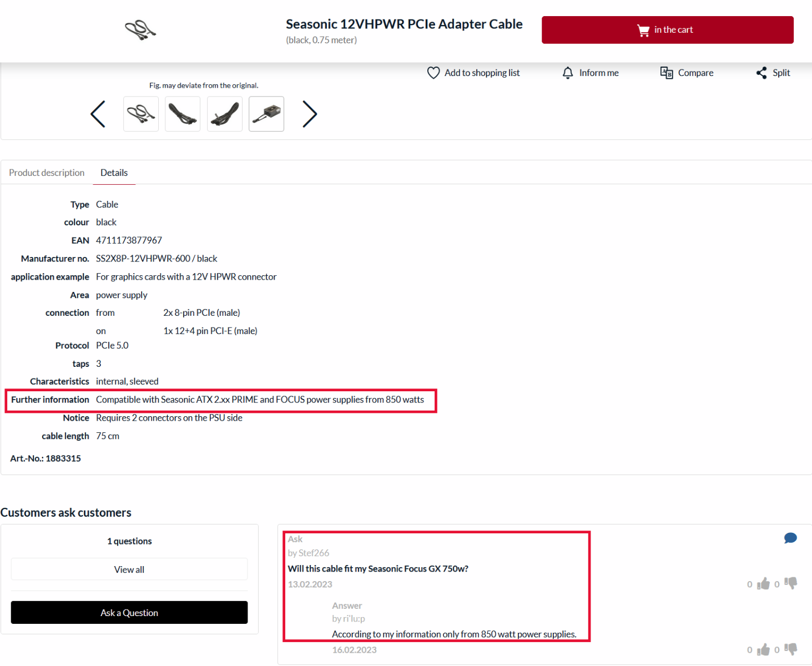Switch to Product description tab

point(47,173)
